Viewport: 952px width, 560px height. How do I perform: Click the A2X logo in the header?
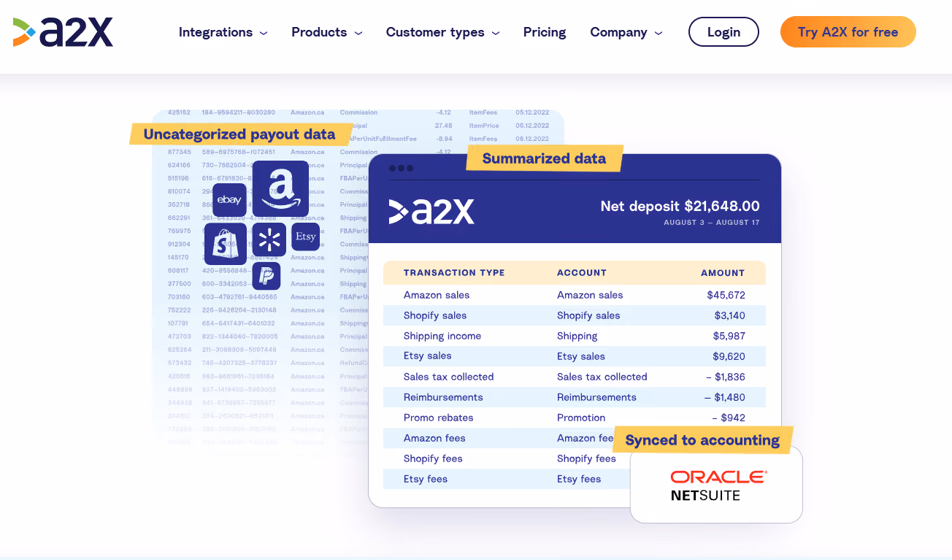click(63, 32)
